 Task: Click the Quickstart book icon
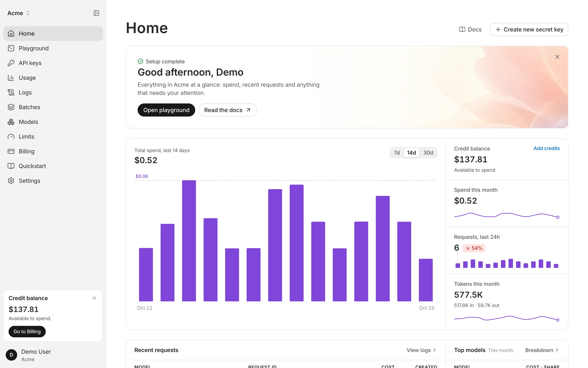point(11,166)
